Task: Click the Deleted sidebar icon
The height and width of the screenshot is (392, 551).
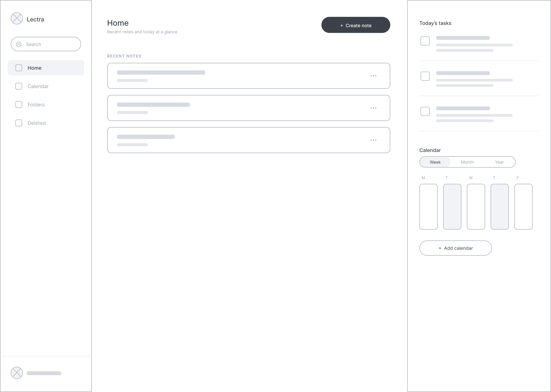Action: tap(19, 123)
